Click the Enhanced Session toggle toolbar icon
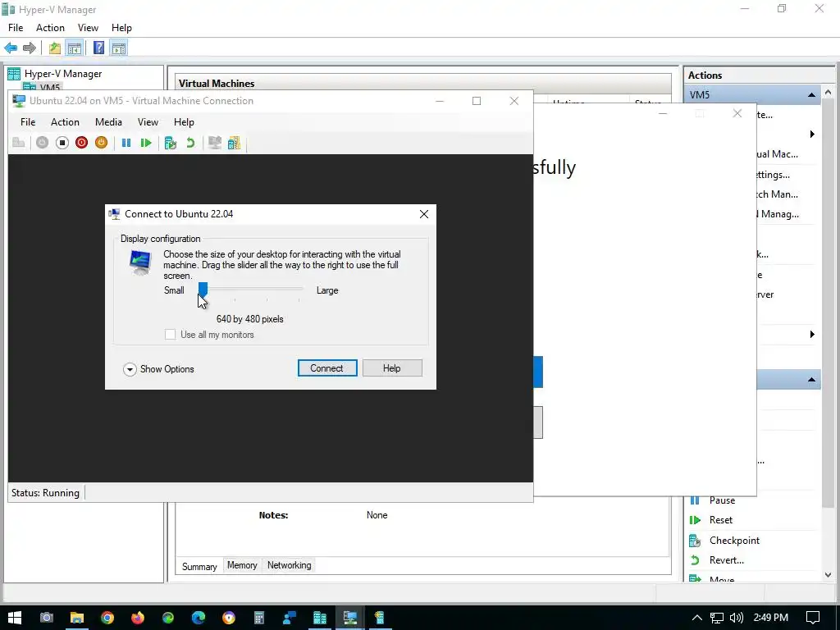This screenshot has height=630, width=840. tap(215, 143)
